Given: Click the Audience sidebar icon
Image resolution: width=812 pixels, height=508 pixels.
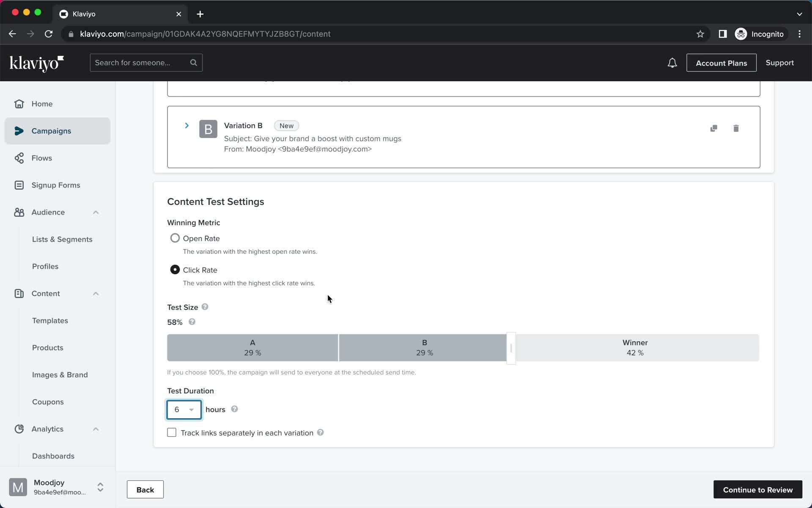Looking at the screenshot, I should pos(19,212).
